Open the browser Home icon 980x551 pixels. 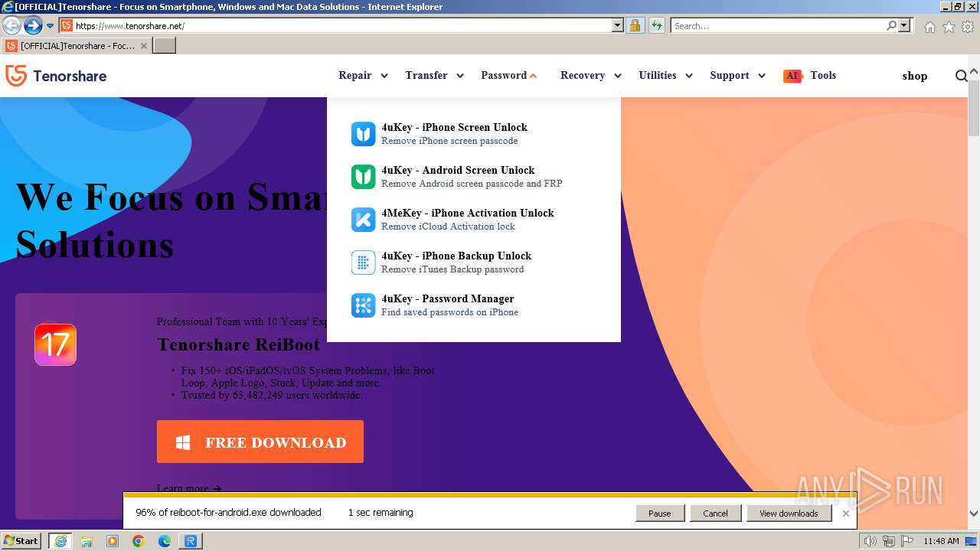click(929, 27)
